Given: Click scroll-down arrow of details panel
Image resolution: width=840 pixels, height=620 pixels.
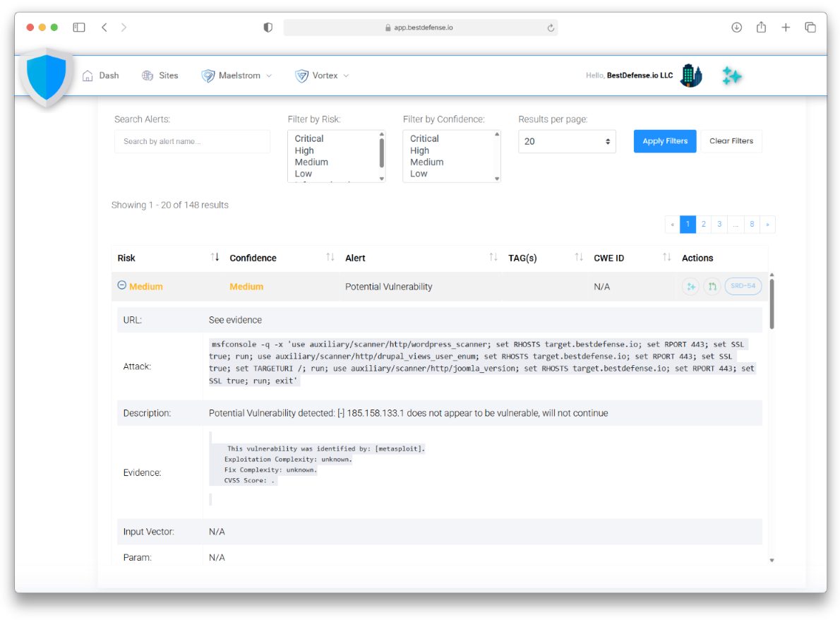Looking at the screenshot, I should [772, 560].
